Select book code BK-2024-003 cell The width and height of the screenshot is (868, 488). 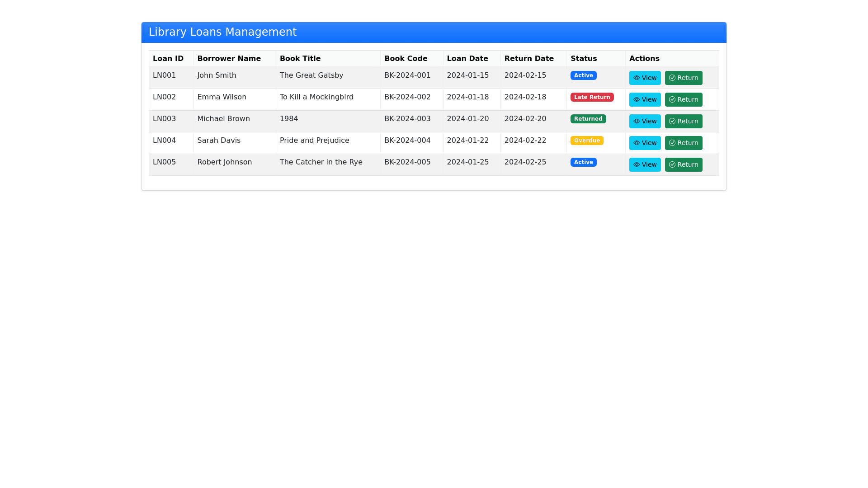407,119
